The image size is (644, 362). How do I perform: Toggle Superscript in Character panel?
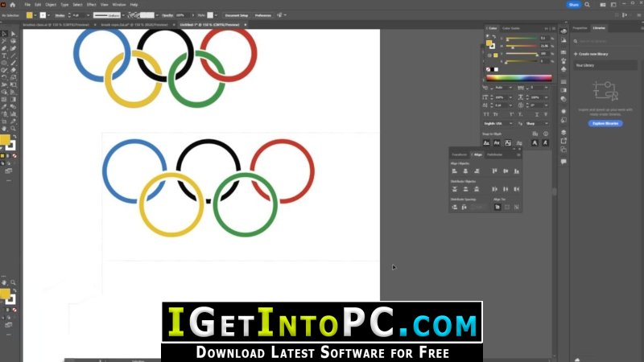[x=511, y=114]
